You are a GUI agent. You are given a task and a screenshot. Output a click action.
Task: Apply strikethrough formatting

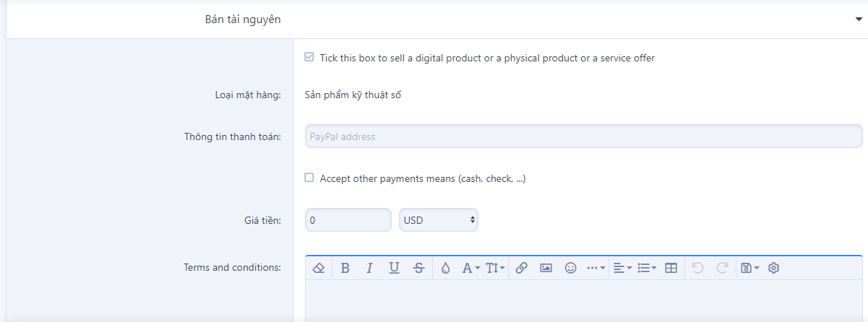[418, 268]
